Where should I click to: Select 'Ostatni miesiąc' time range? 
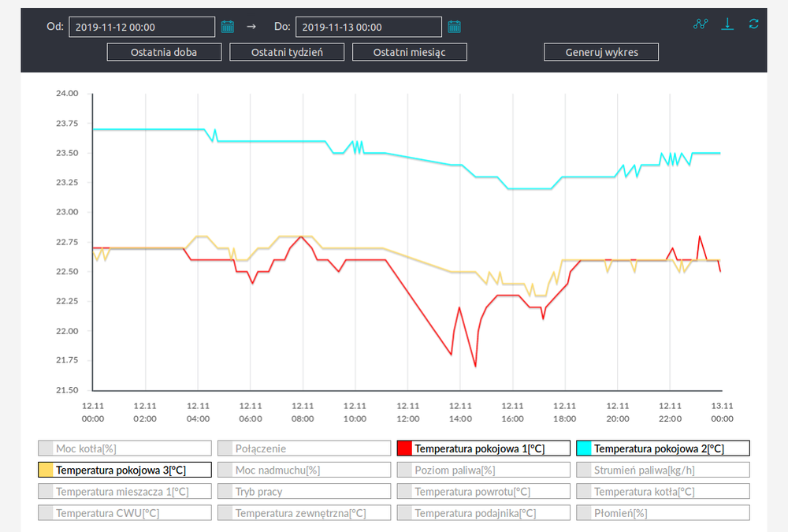click(409, 52)
